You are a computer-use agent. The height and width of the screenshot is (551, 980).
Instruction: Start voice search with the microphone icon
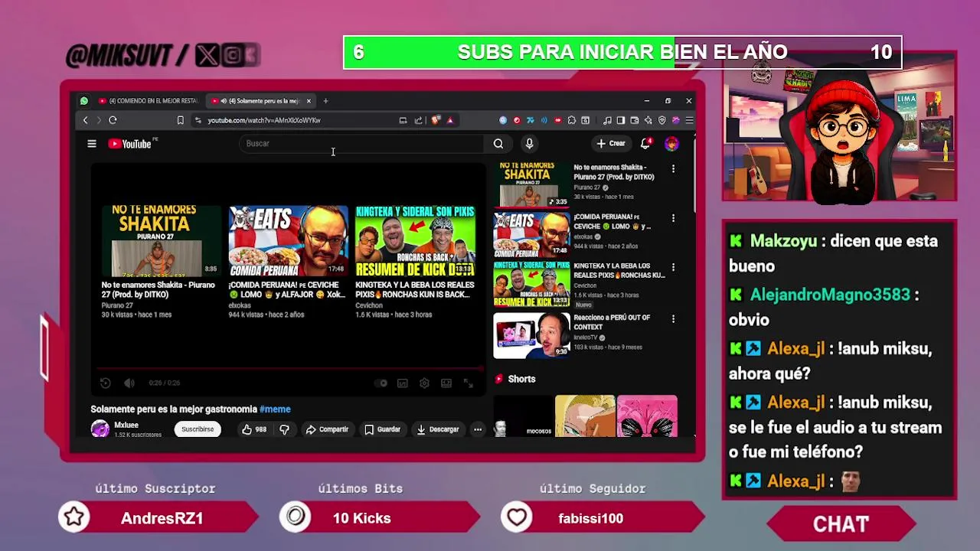pos(529,143)
